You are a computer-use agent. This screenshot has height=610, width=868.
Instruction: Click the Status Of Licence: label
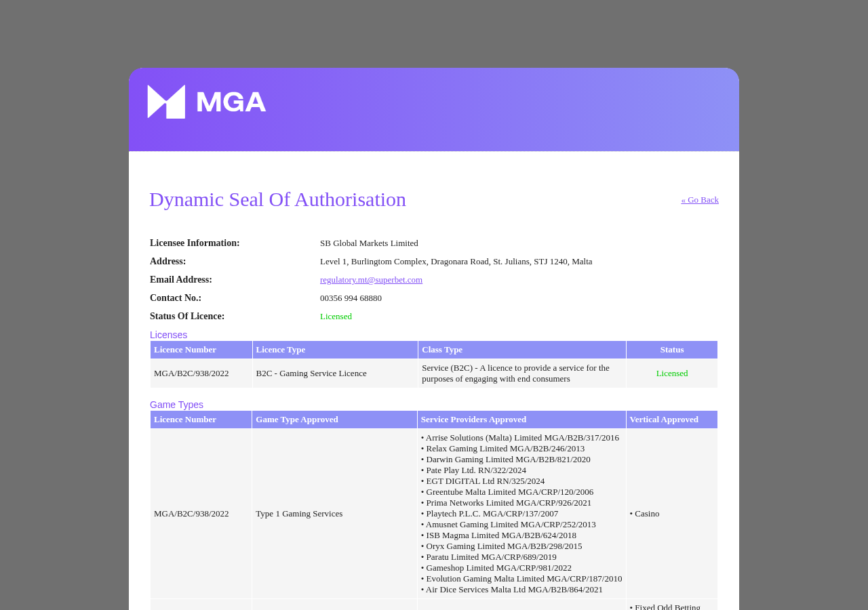(187, 317)
